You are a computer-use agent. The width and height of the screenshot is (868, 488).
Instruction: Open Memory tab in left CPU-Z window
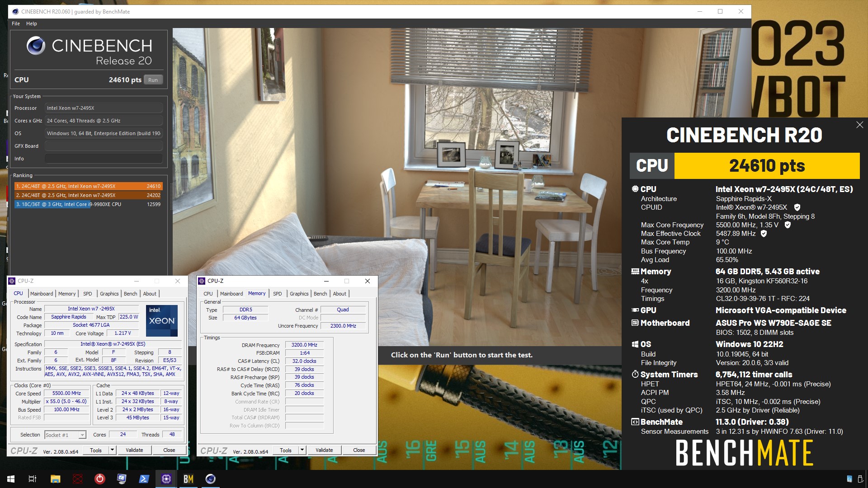coord(67,294)
